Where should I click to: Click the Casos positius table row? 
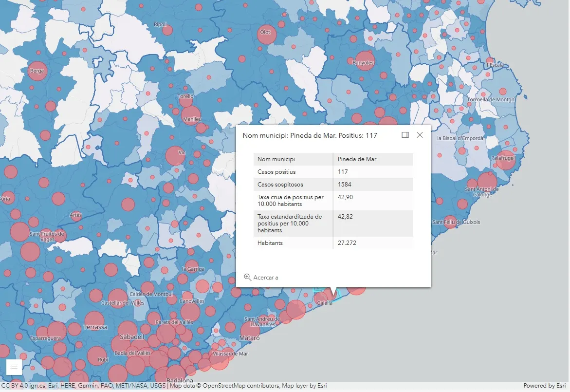click(333, 171)
